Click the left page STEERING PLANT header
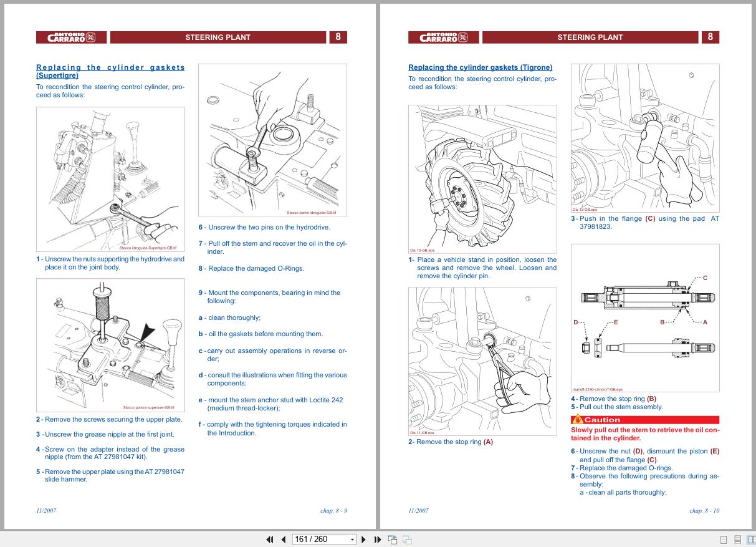 tap(218, 37)
